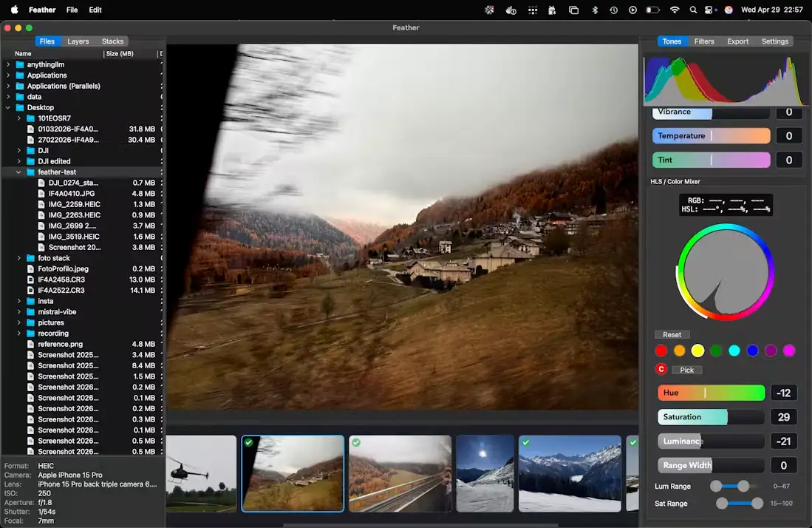Click the Pick color button
Screen dimensions: 812x528
(686, 370)
